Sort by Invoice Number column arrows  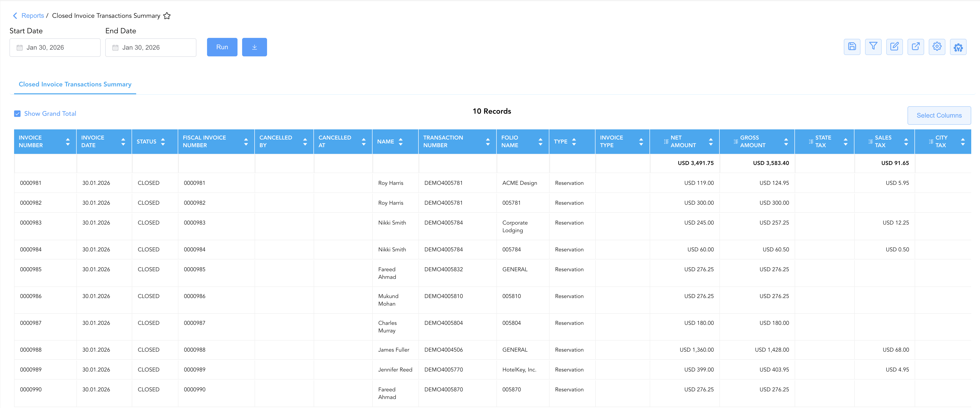click(68, 142)
